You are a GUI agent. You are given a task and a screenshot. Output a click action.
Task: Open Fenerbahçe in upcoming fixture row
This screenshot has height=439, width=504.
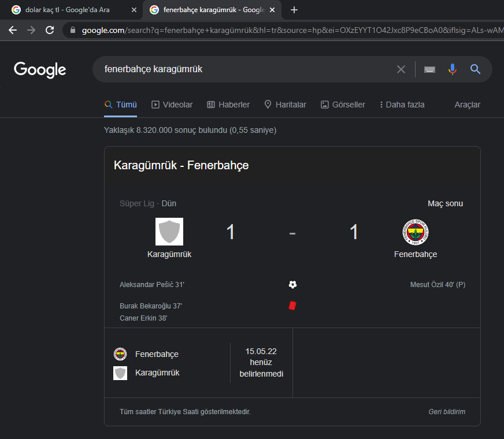tap(157, 354)
